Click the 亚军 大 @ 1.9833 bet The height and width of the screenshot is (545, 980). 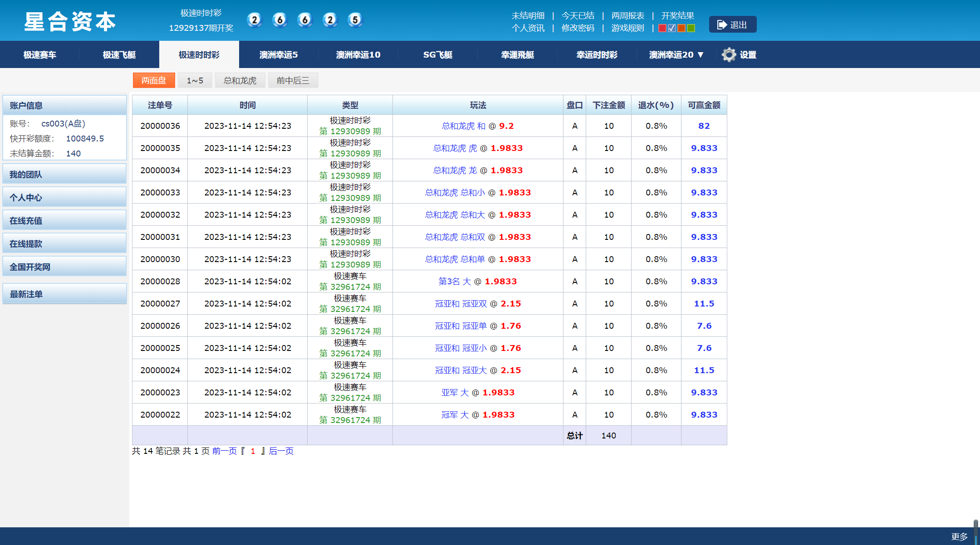(x=478, y=392)
